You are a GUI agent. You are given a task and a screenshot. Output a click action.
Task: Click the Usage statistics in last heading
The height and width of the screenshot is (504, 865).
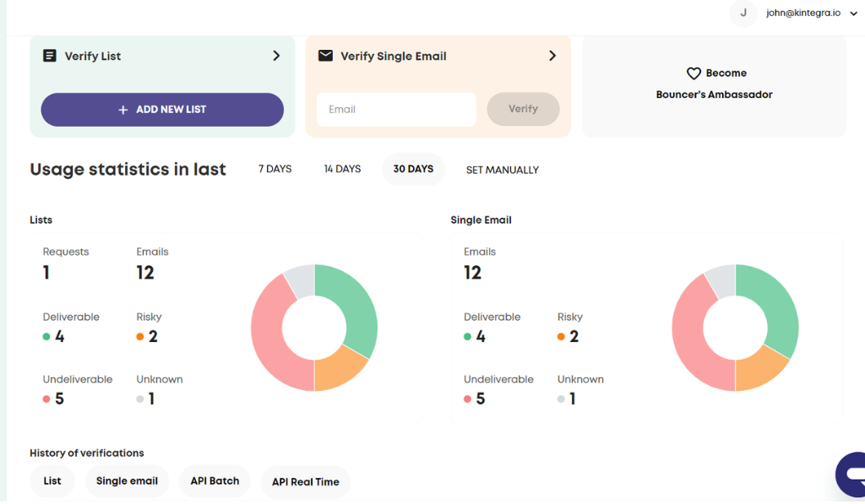pyautogui.click(x=128, y=170)
